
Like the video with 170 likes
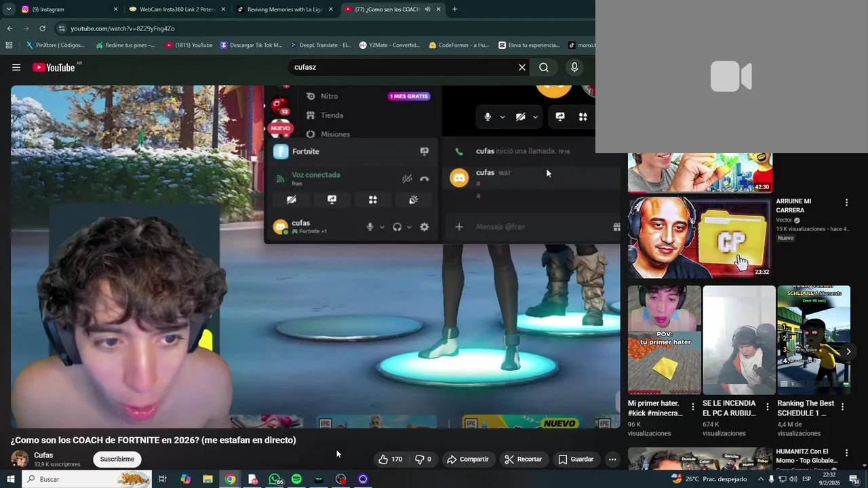[391, 459]
